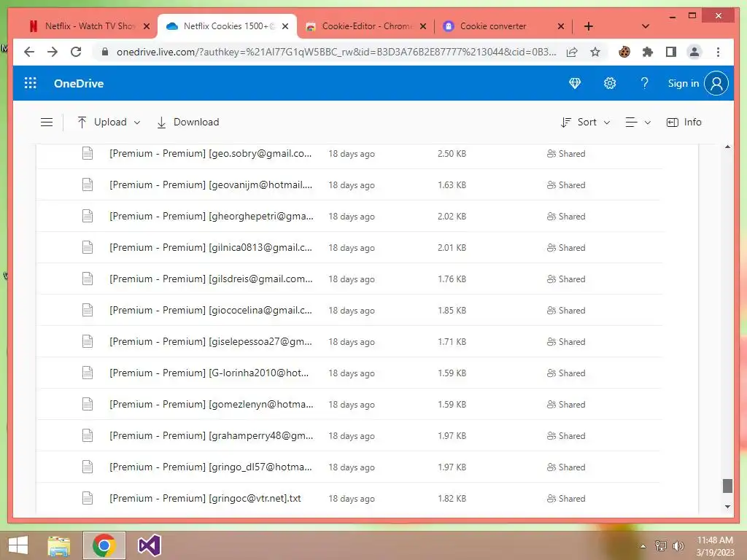Select file icon for gringoc@vtr.net row

tap(88, 498)
